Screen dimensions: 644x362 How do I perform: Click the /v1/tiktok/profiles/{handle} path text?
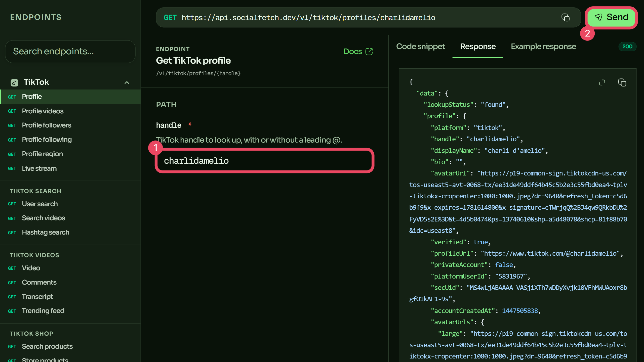pos(198,73)
